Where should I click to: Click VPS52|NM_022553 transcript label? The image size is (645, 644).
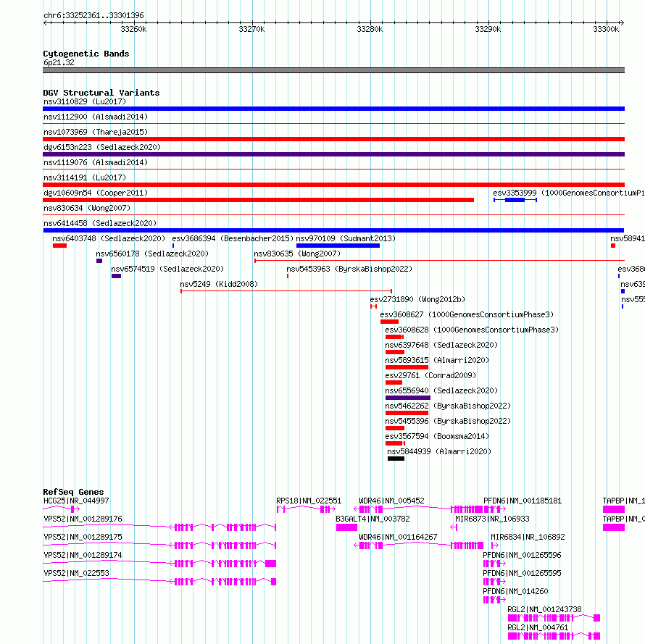click(76, 573)
